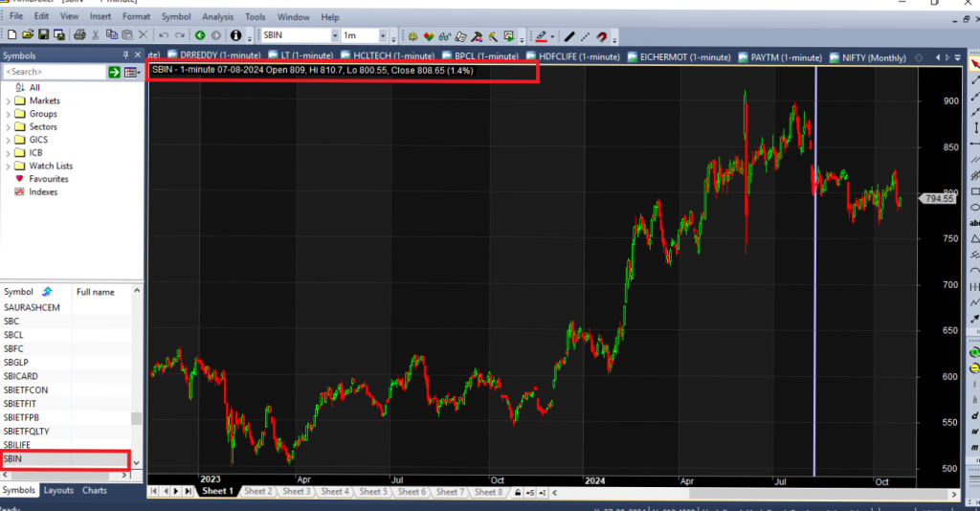This screenshot has width=980, height=511.
Task: Click the yellow zoom-out circle icon
Action: pyautogui.click(x=974, y=368)
